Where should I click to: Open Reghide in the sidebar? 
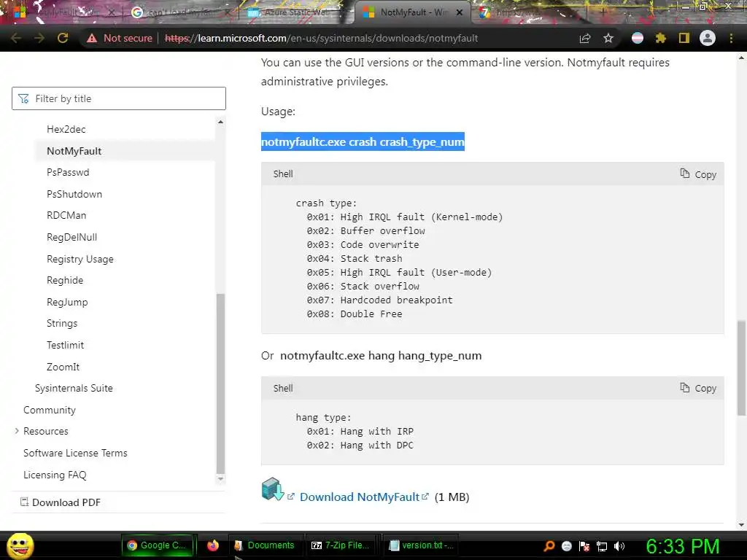coord(65,280)
